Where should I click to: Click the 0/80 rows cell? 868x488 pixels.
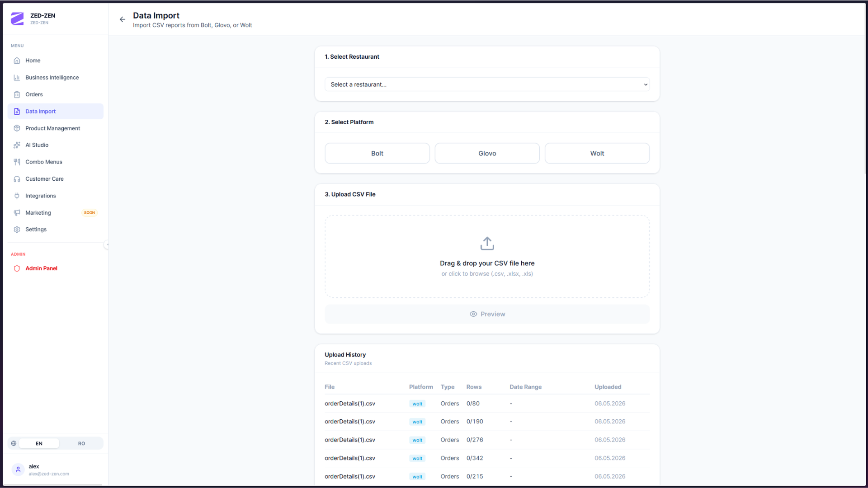(473, 404)
